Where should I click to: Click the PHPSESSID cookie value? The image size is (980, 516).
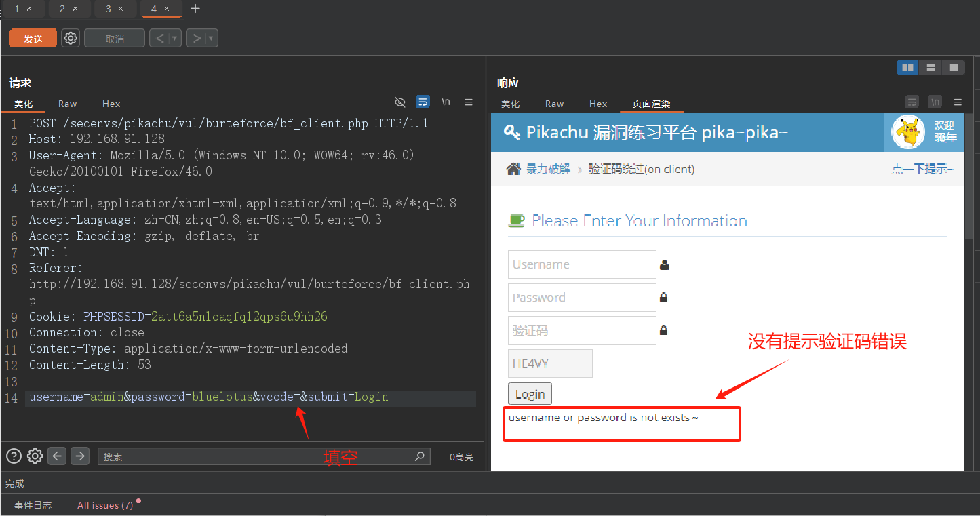pyautogui.click(x=239, y=317)
